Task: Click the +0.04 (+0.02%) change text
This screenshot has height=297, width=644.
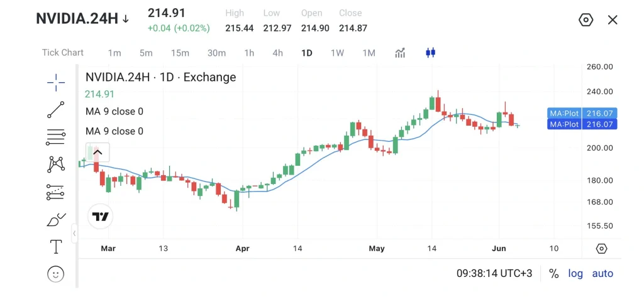Action: (x=179, y=28)
